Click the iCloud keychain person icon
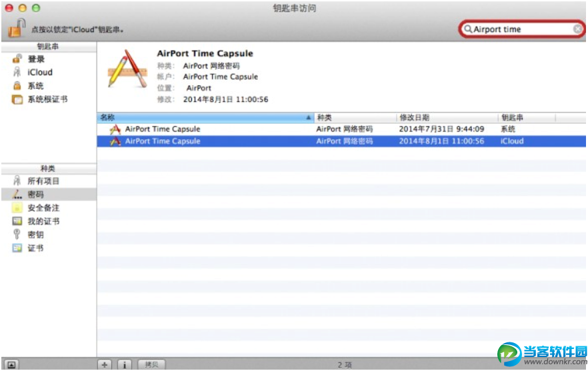 click(17, 72)
